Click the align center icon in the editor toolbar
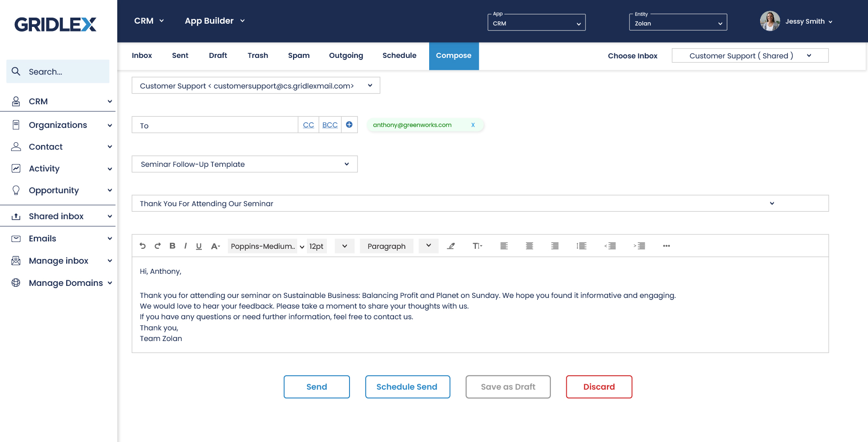This screenshot has height=442, width=868. [x=529, y=246]
